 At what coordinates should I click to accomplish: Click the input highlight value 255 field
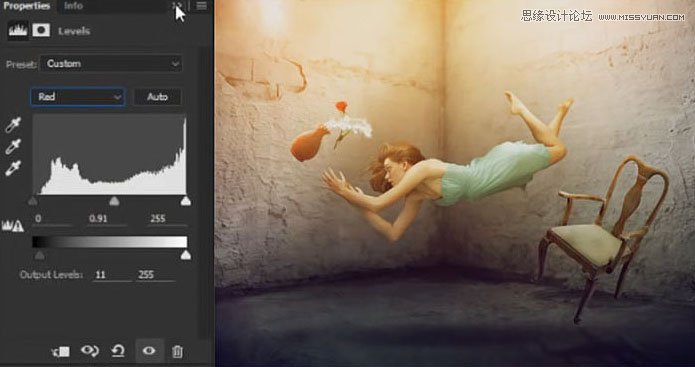(168, 219)
